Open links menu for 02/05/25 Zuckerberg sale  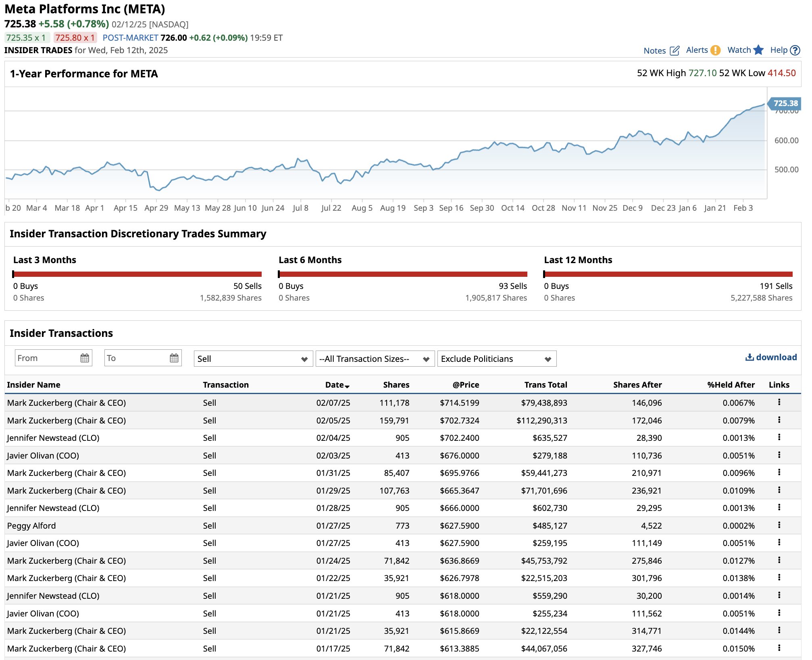(x=779, y=420)
